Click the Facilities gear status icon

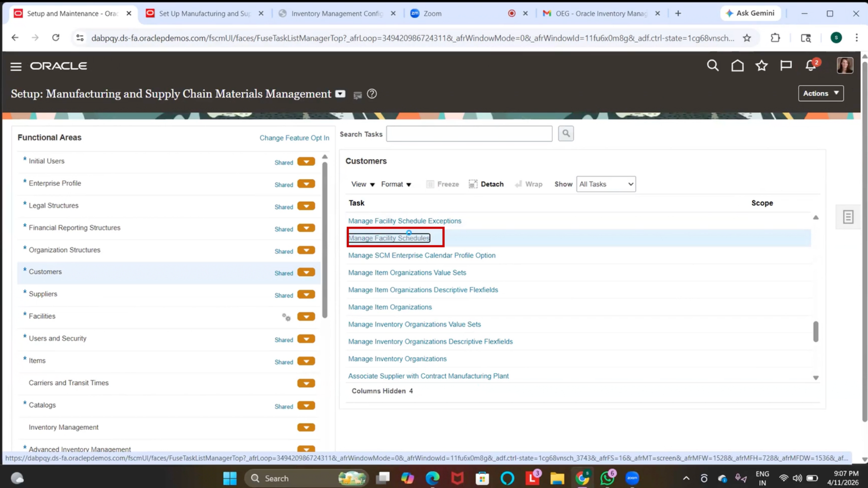[x=286, y=317]
